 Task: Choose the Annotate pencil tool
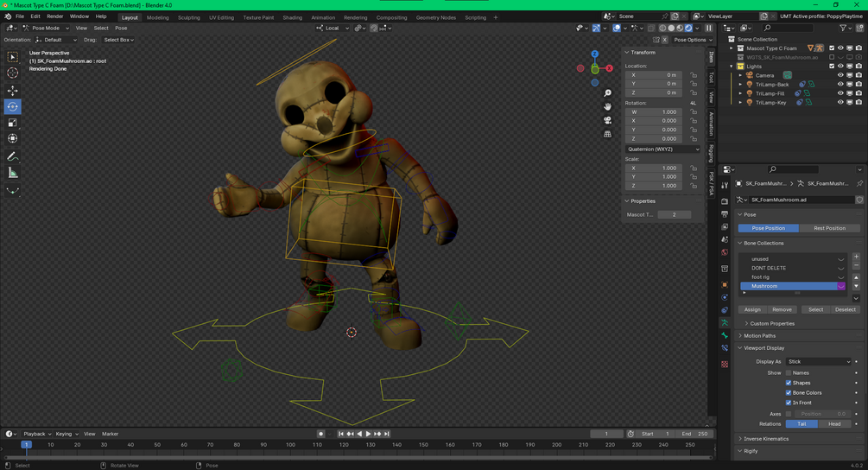point(13,156)
